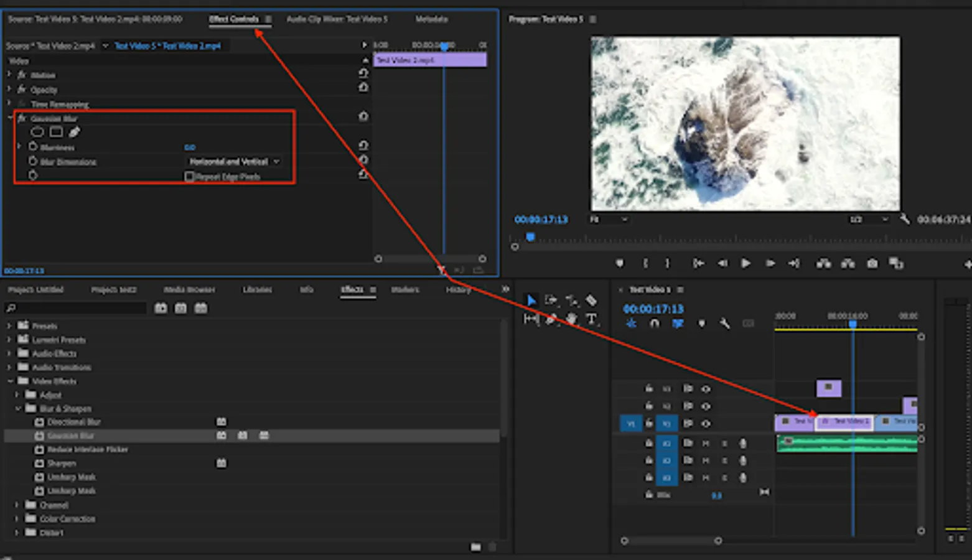Toggle the Blurriness animation stopwatch
This screenshot has width=972, height=560.
click(33, 147)
